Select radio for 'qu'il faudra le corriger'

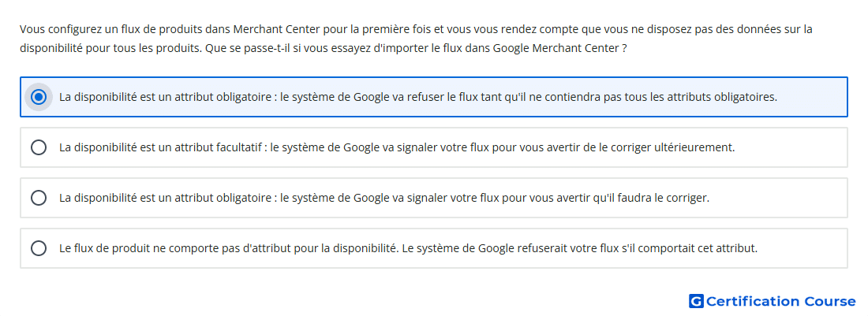coord(38,198)
